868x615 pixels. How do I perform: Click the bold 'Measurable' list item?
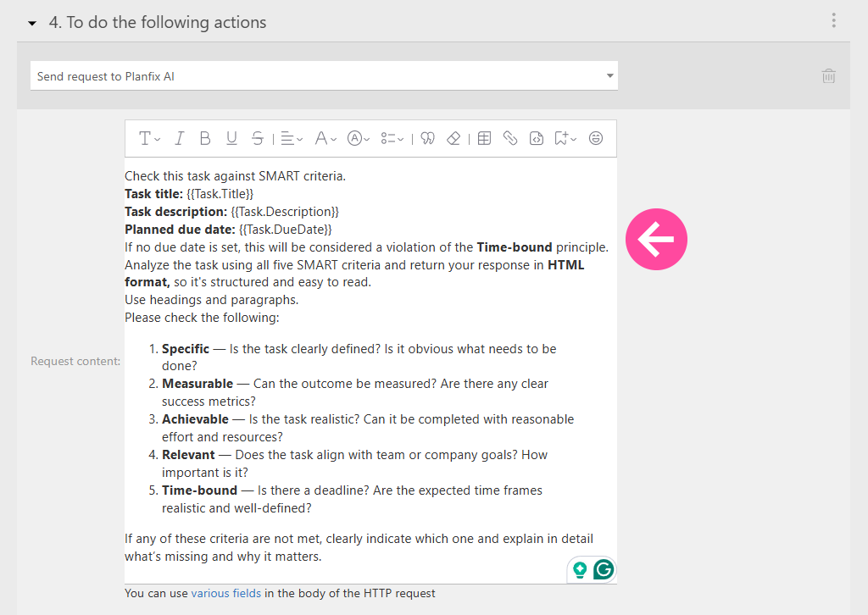198,384
